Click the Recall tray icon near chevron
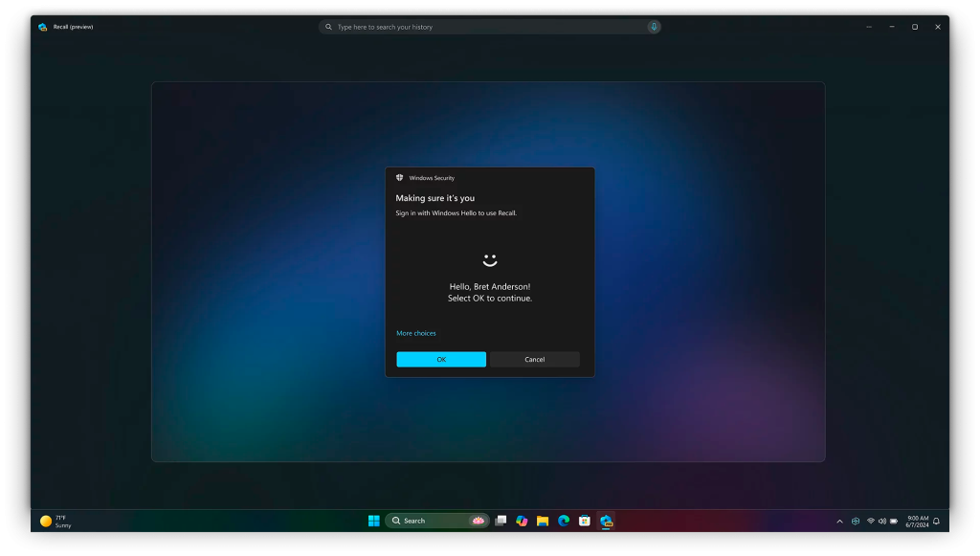 [856, 521]
